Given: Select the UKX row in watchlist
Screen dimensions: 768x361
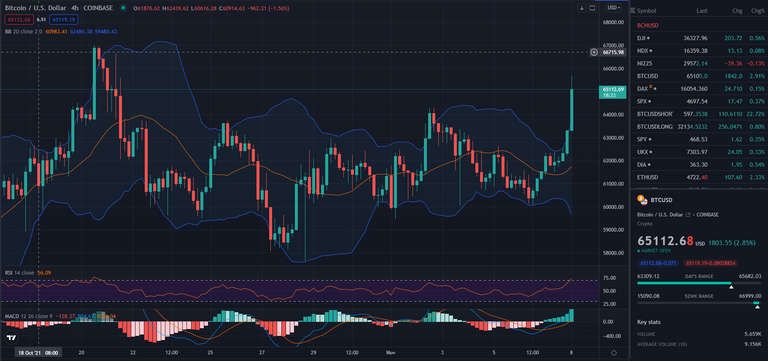Looking at the screenshot, I should [699, 152].
